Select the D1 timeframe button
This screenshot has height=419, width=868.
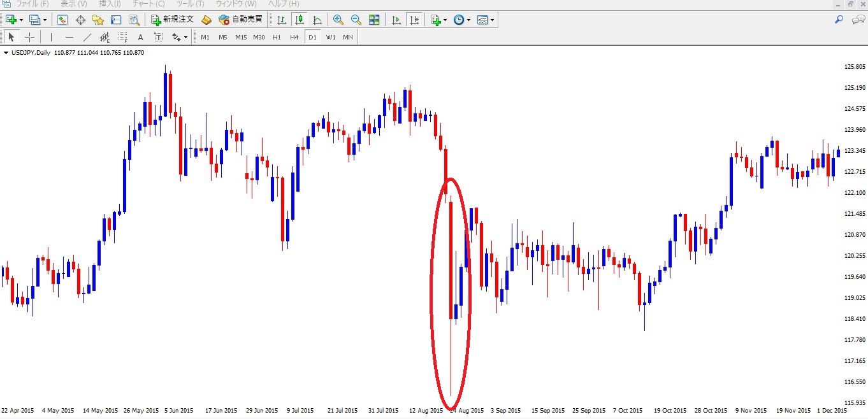pyautogui.click(x=312, y=37)
